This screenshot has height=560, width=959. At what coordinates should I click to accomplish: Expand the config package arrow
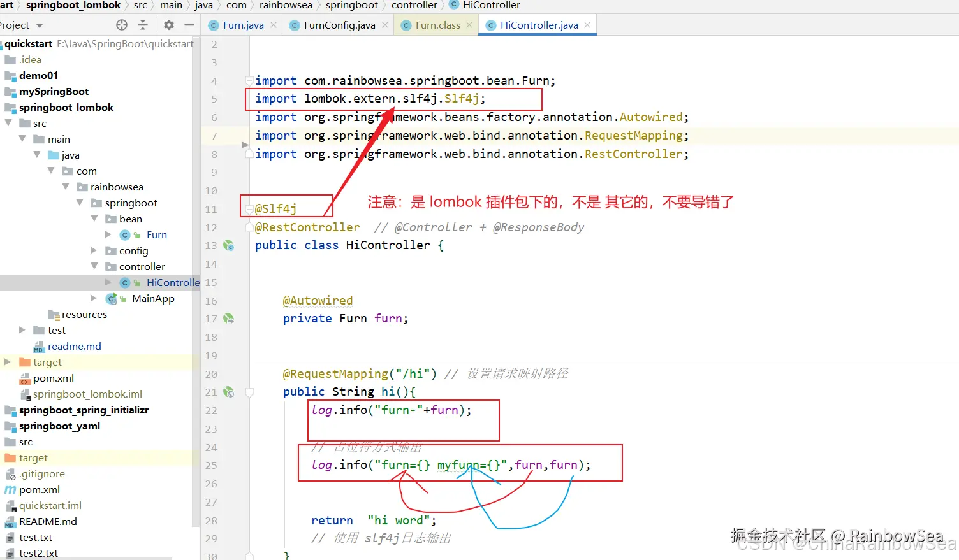coord(94,250)
